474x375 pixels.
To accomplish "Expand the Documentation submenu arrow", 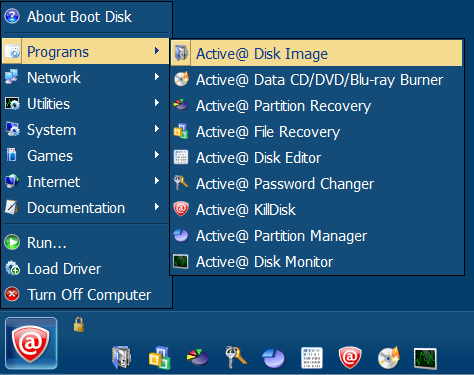I will click(157, 207).
